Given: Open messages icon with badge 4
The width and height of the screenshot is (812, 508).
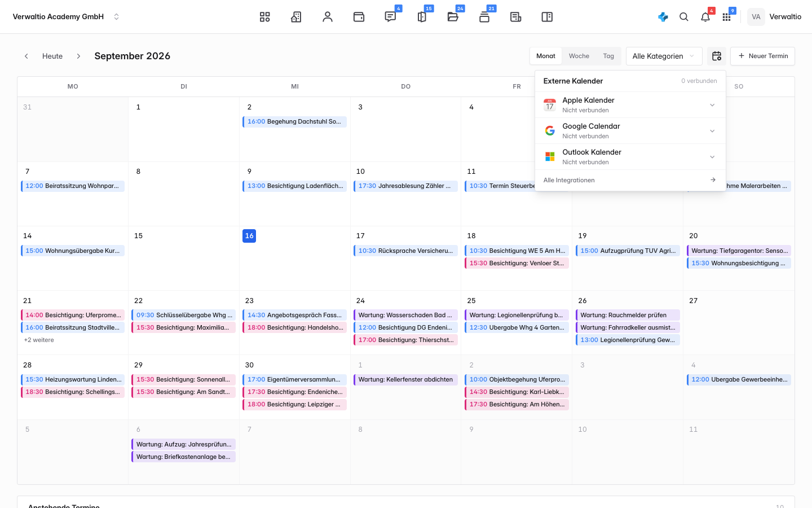Looking at the screenshot, I should [x=390, y=17].
